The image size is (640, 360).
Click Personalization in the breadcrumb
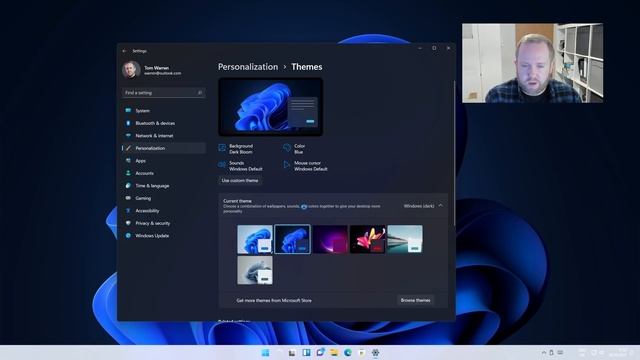(x=248, y=67)
